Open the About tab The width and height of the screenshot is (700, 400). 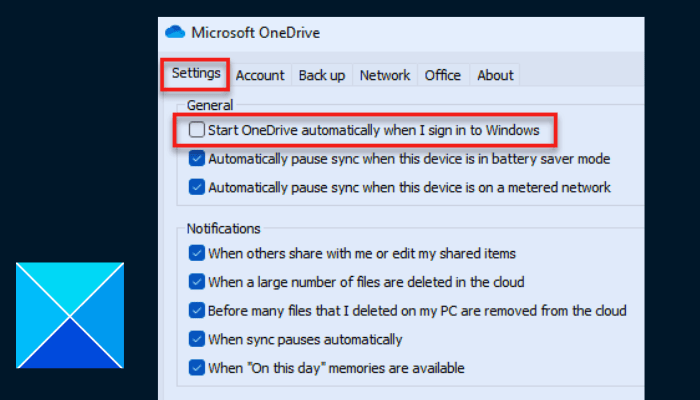[x=495, y=75]
